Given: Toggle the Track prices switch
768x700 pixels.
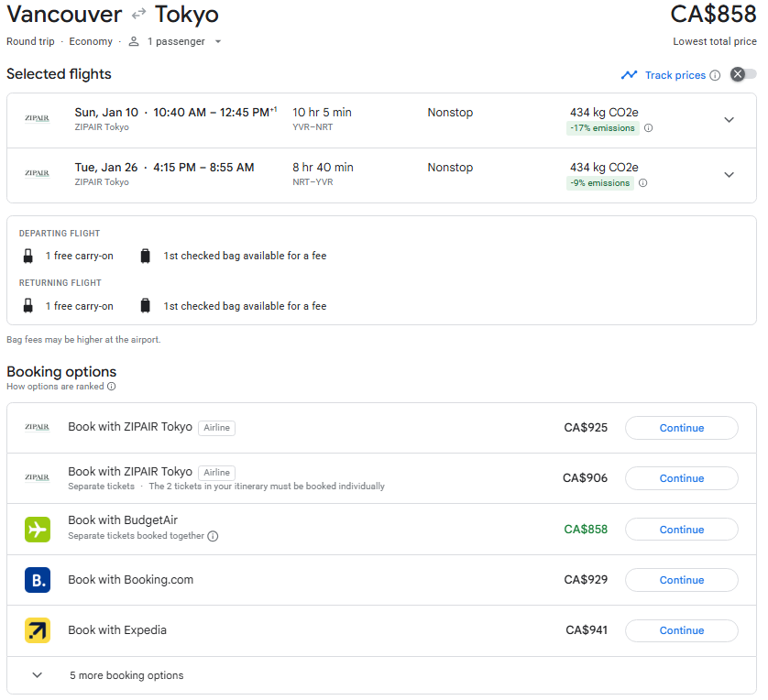Looking at the screenshot, I should (x=743, y=74).
